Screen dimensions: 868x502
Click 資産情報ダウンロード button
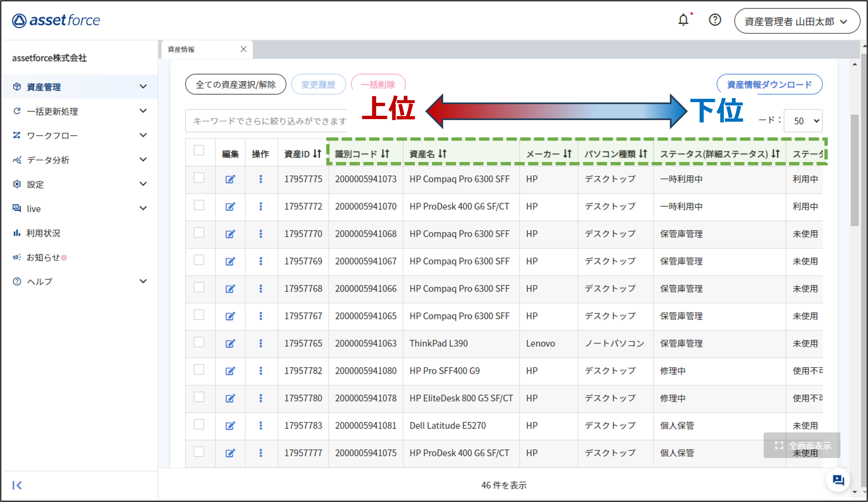click(x=769, y=84)
